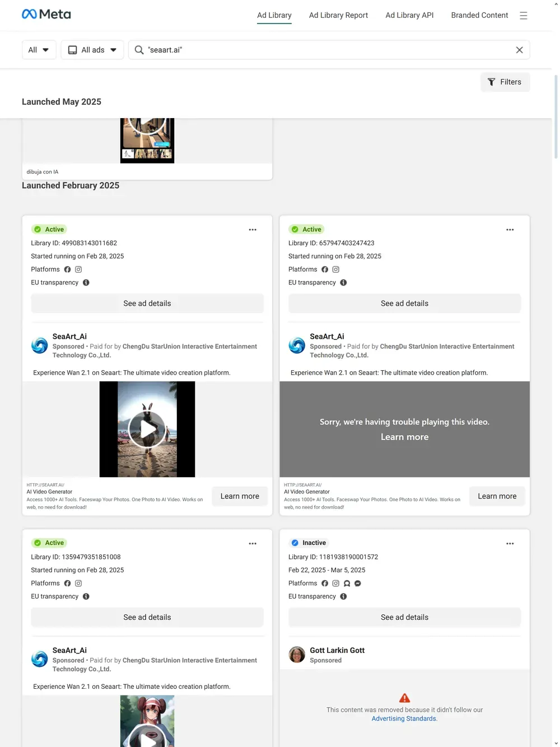Click Learn more button on second SeaArt ad
The image size is (560, 747).
(x=497, y=496)
